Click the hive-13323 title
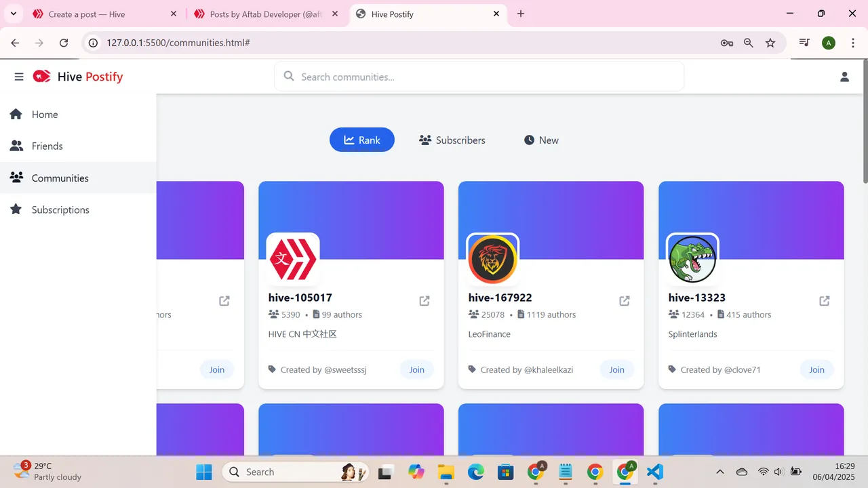The image size is (868, 488). [697, 298]
